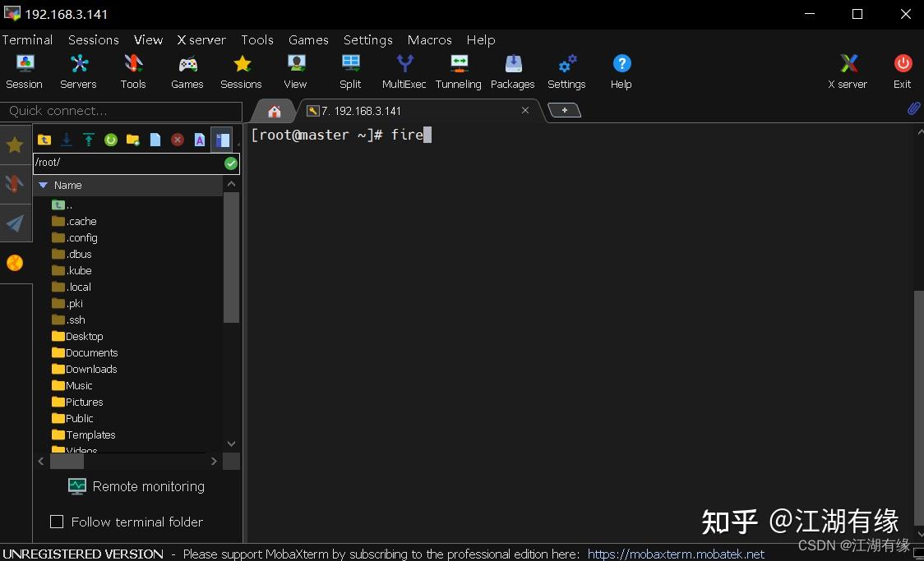Open the Tunneling toolbar icon

(x=459, y=71)
